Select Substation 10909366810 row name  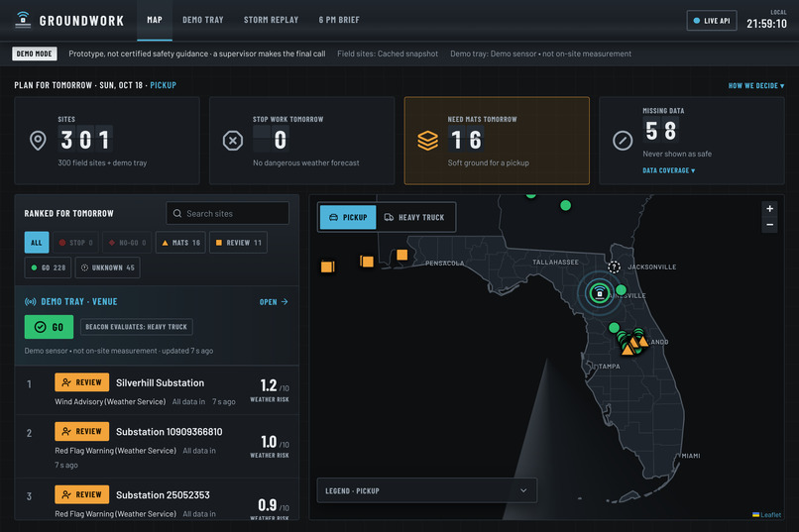[170, 432]
